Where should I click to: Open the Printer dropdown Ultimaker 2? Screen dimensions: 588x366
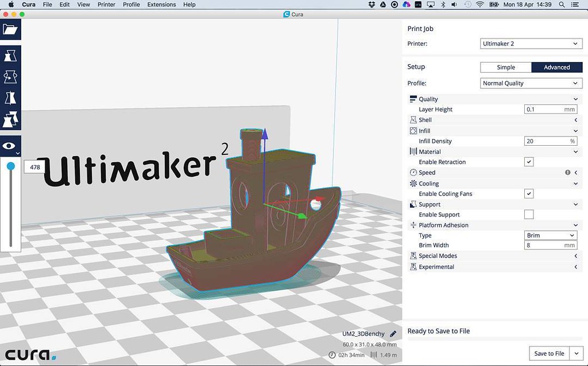coord(531,44)
